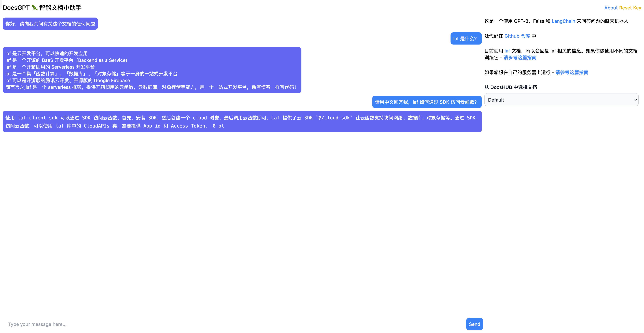This screenshot has height=333, width=644.
Task: Click the laf-client-sdk answer bubble
Action: [x=242, y=121]
